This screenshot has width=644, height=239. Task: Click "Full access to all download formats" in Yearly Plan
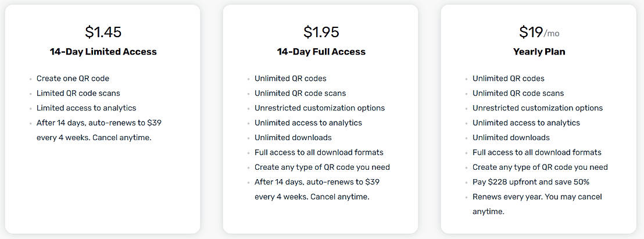[x=536, y=152]
